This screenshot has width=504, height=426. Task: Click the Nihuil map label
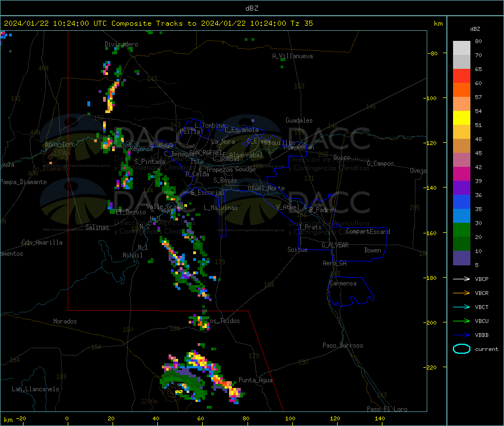132,255
